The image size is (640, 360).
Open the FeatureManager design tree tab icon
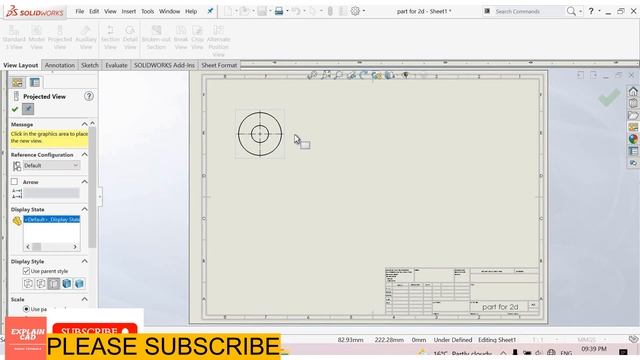pos(17,82)
